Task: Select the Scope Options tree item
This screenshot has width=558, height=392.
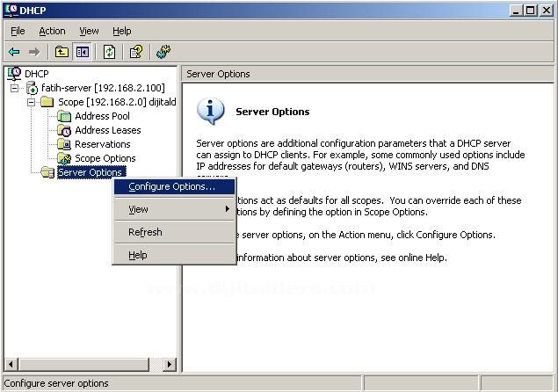Action: pos(105,158)
